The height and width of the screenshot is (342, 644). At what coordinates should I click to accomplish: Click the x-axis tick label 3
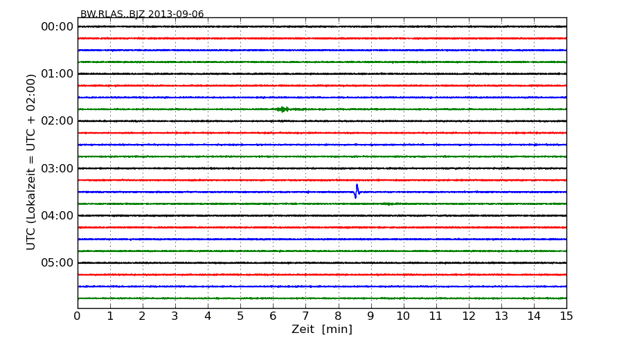(175, 316)
